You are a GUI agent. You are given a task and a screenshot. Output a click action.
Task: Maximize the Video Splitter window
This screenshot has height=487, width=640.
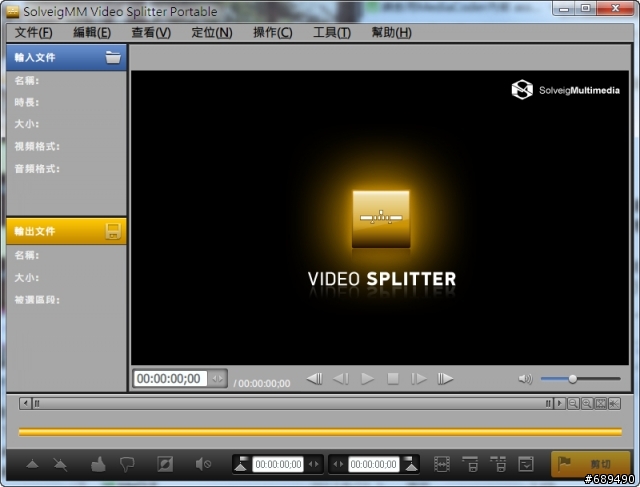tap(585, 8)
